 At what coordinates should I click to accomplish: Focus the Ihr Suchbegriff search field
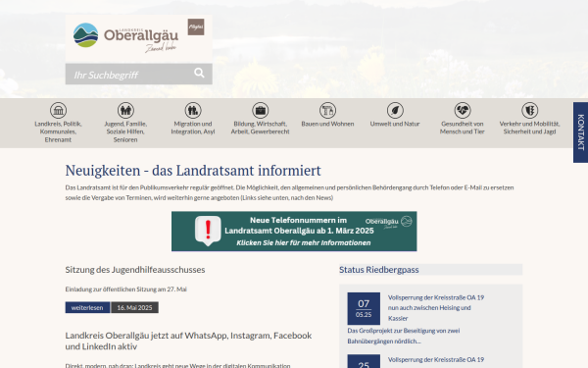(139, 74)
